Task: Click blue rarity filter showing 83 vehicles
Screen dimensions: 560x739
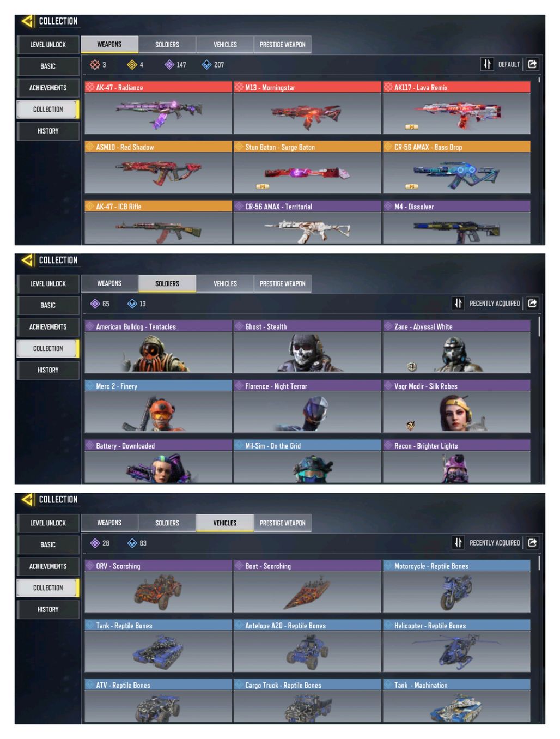Action: coord(137,543)
